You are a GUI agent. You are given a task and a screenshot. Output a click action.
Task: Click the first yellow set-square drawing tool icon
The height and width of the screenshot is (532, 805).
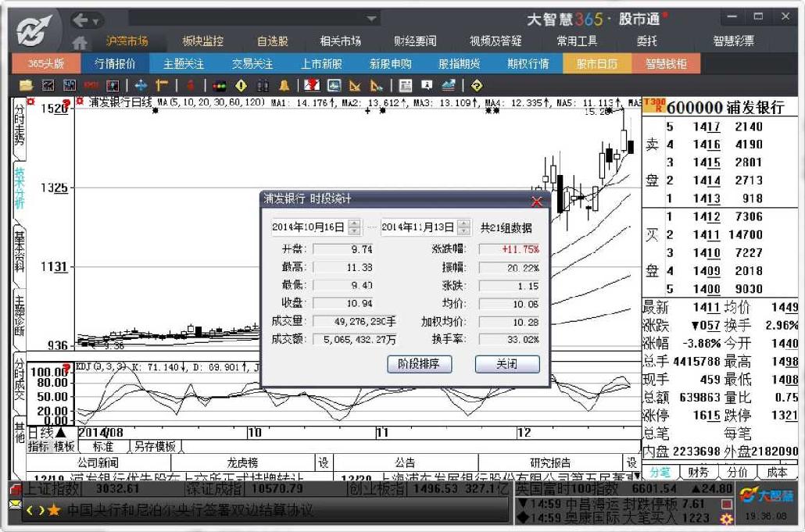point(355,86)
